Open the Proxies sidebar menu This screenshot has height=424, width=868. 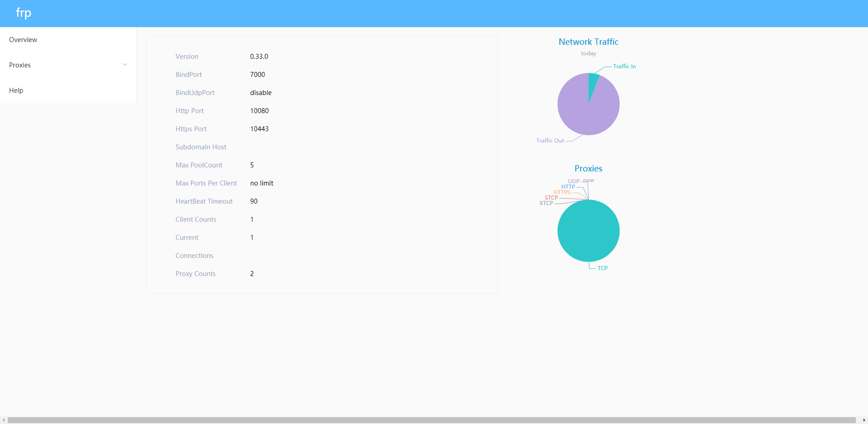pos(68,65)
